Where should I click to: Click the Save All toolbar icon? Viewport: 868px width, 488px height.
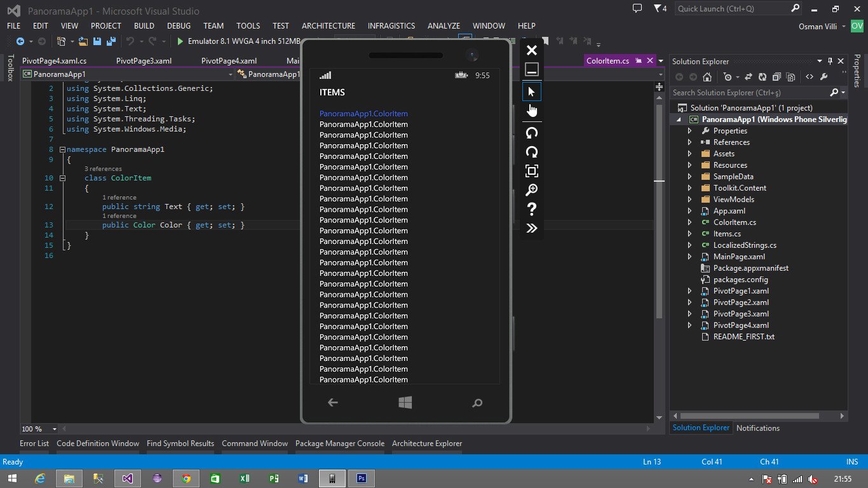click(x=110, y=41)
